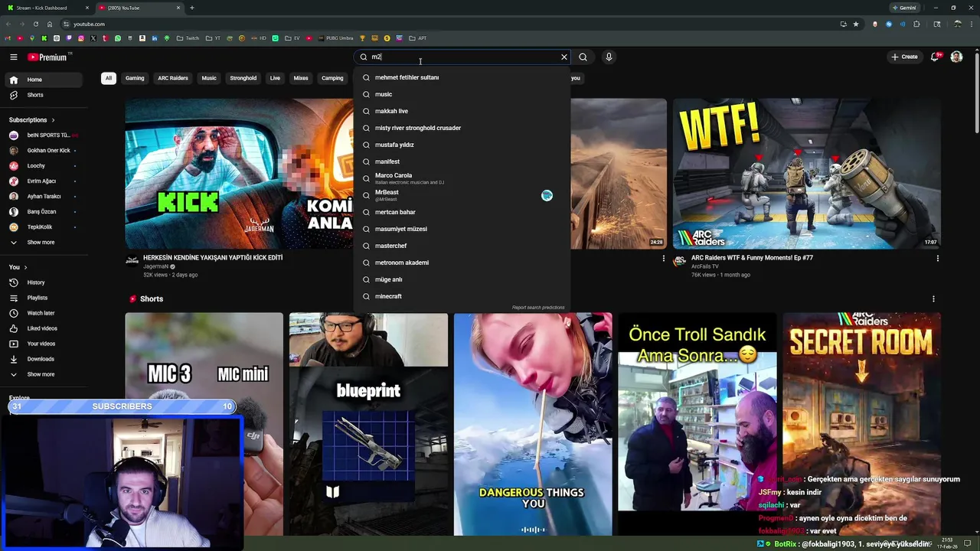Open the Chrome extensions puzzle icon
980x551 pixels.
tap(916, 24)
